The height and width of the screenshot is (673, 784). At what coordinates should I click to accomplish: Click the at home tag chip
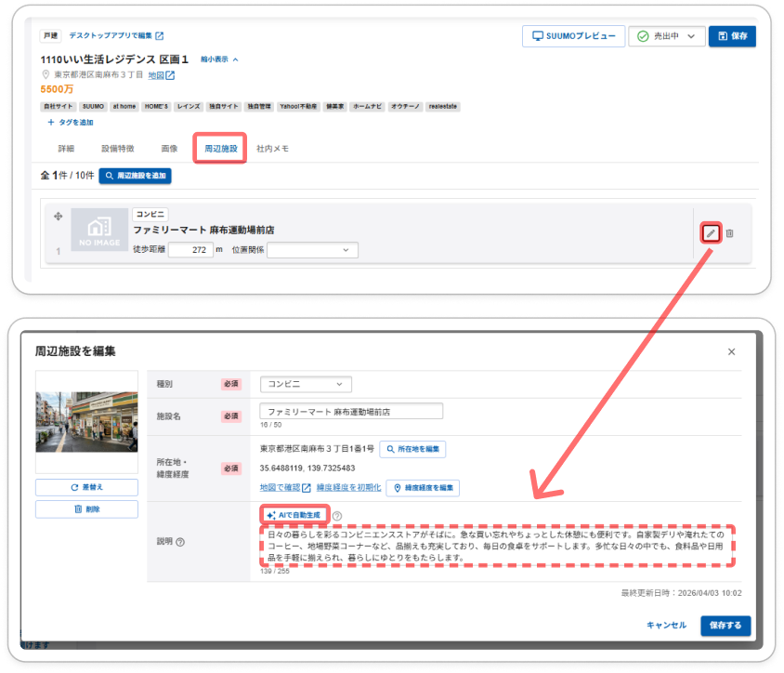124,107
